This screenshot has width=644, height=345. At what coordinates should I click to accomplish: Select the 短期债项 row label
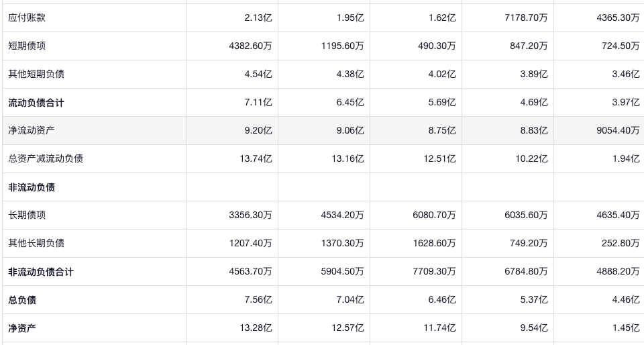click(27, 46)
